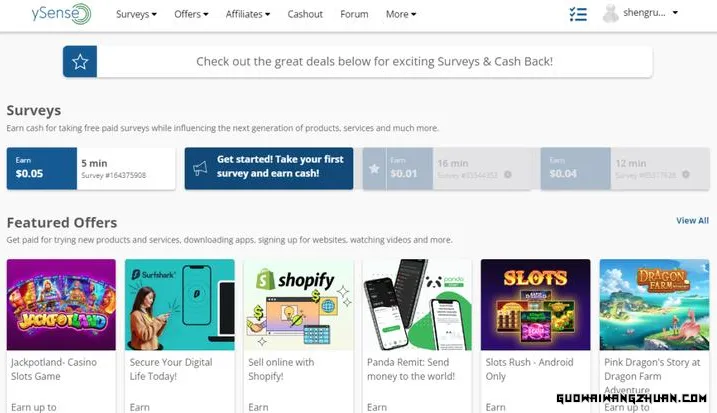The image size is (717, 413).
Task: Expand the Surveys dropdown menu
Action: [136, 14]
